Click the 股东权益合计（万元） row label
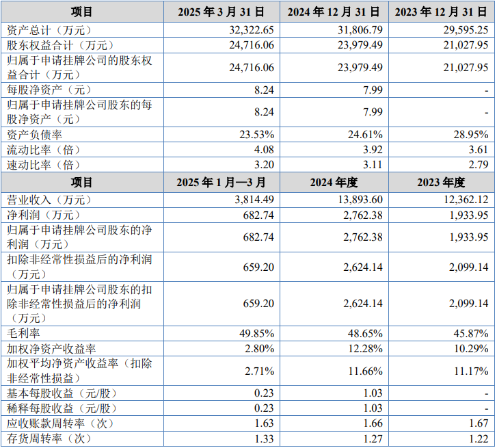 coord(60,45)
